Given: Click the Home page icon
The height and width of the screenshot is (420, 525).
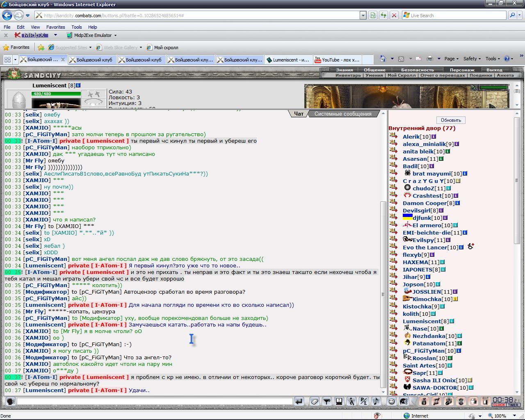Looking at the screenshot, I should pyautogui.click(x=383, y=59).
